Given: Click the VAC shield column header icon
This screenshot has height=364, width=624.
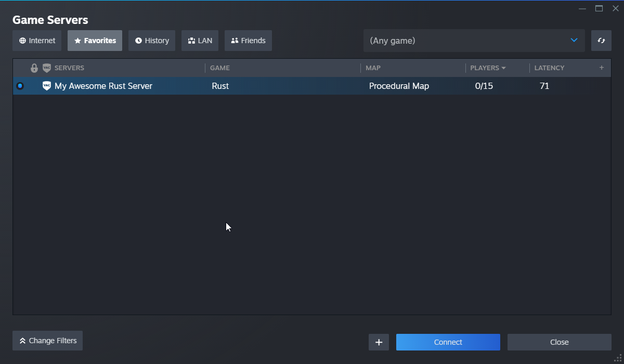Looking at the screenshot, I should click(47, 68).
